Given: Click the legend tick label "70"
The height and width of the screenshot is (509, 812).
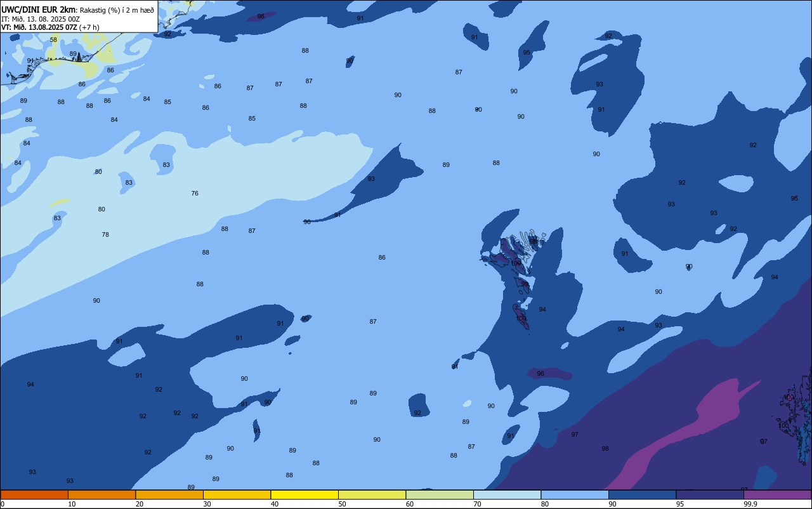Looking at the screenshot, I should [477, 504].
